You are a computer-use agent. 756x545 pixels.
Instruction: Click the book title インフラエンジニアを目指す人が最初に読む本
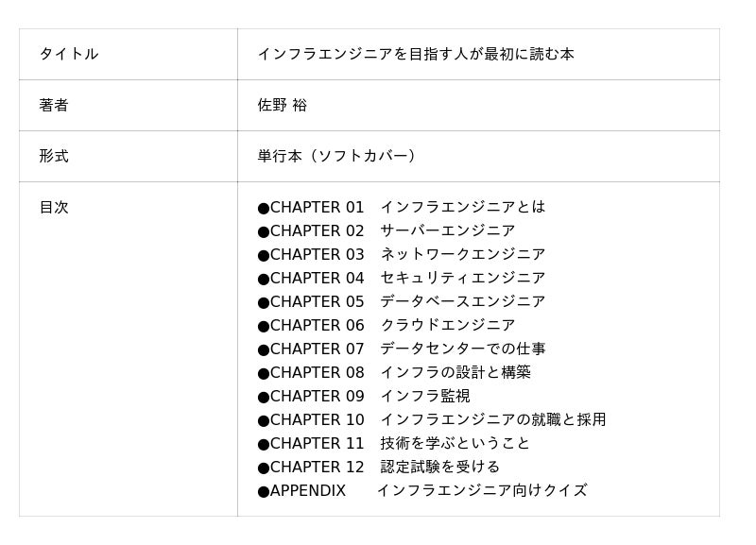[416, 54]
